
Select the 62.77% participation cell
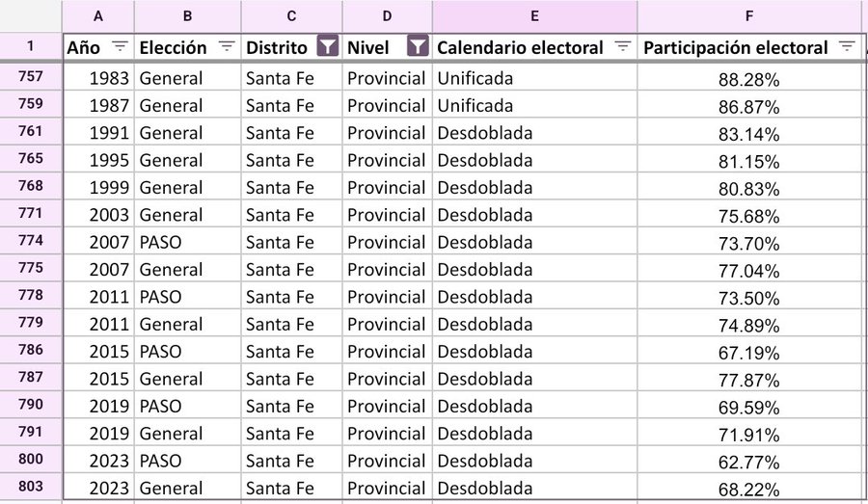[748, 462]
